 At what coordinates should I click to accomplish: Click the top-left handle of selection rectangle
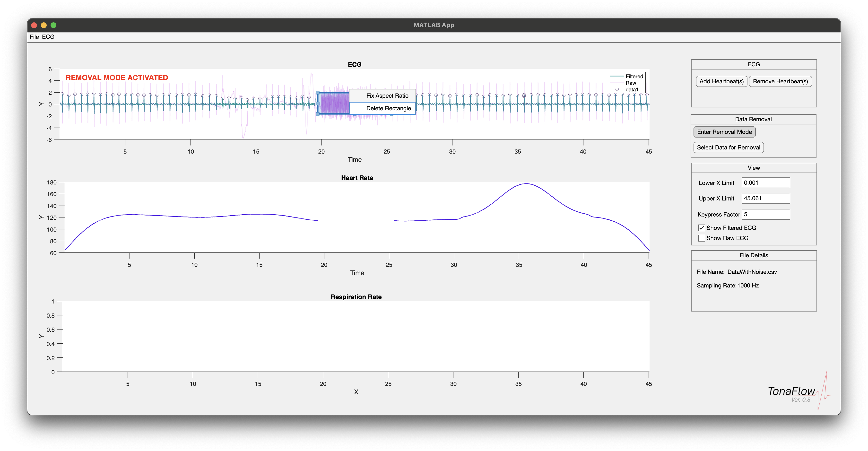click(x=318, y=93)
